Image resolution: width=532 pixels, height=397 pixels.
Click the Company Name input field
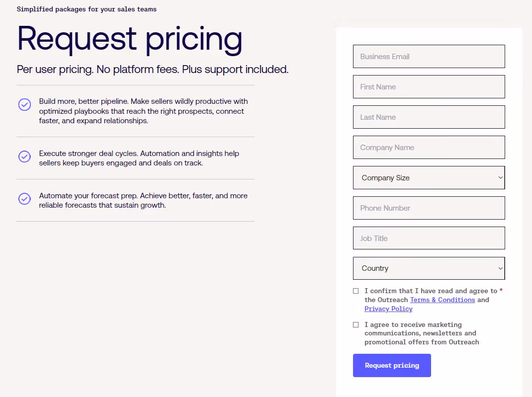429,147
